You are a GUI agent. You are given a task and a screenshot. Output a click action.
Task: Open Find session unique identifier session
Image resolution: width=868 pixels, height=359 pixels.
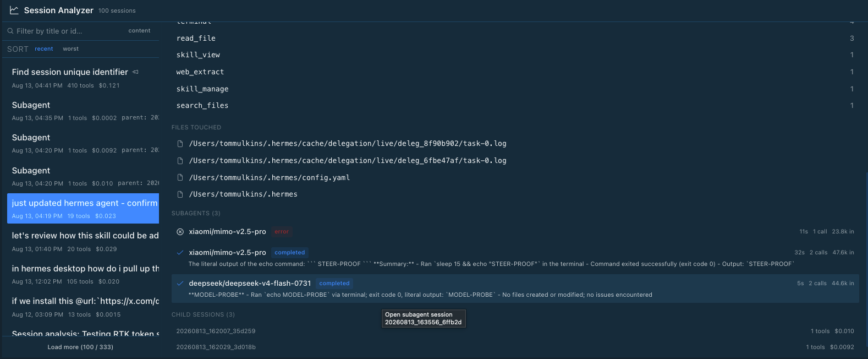pos(83,78)
